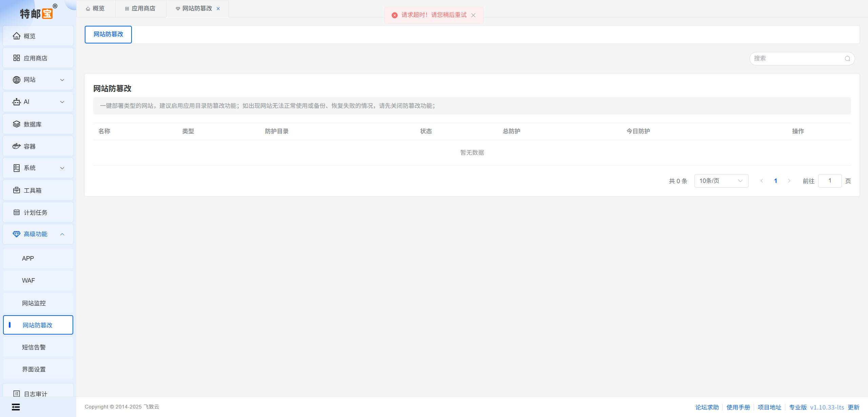Click the go-to page number input
The image size is (868, 417).
tap(829, 181)
